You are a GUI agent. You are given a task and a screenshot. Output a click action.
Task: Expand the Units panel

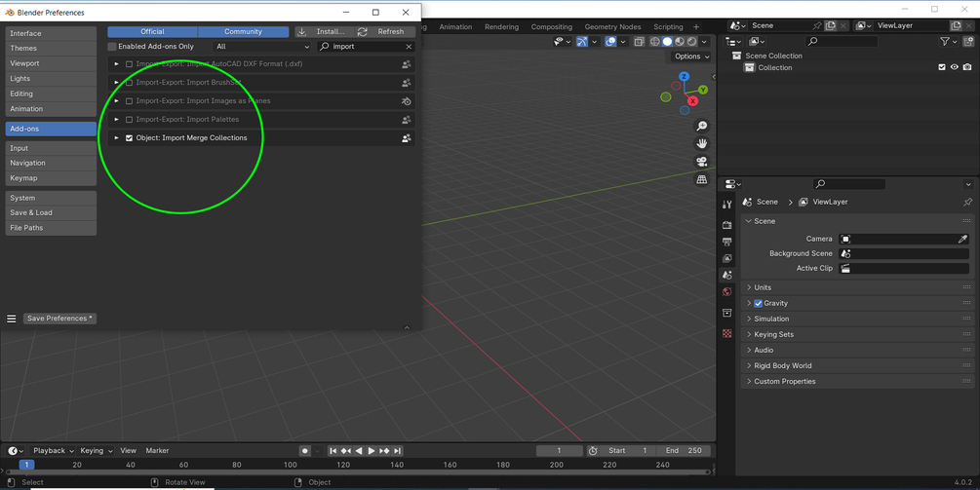[x=855, y=287]
